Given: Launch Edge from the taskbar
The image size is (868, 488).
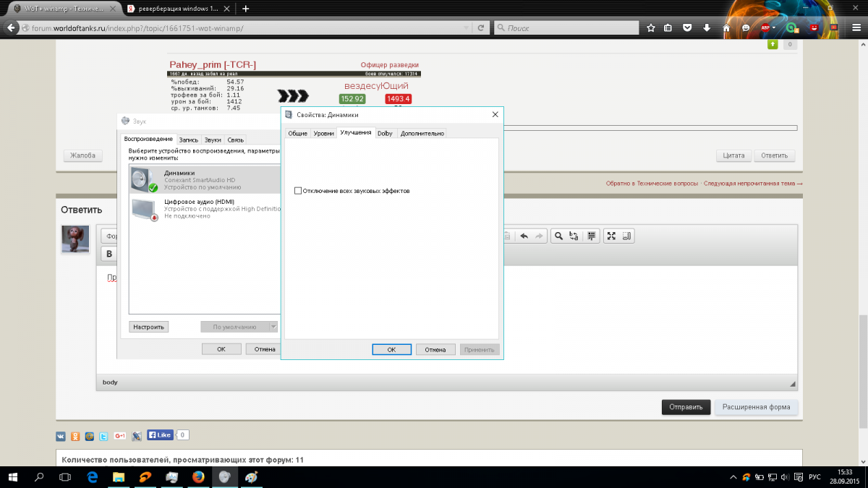Looking at the screenshot, I should (92, 477).
